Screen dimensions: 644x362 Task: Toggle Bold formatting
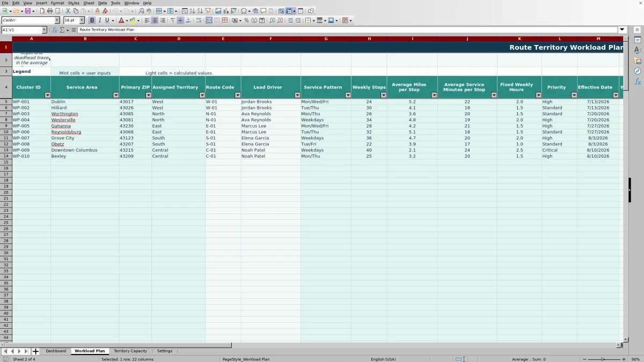click(92, 20)
